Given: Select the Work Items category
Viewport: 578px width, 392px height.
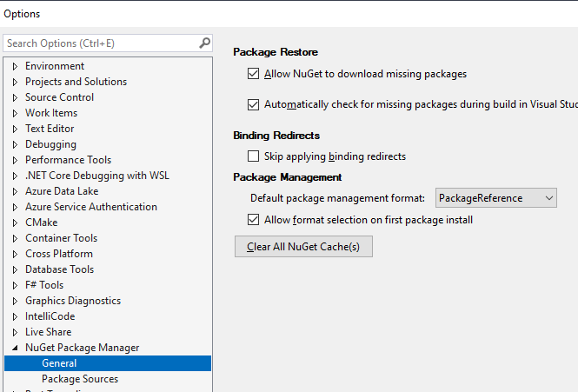Looking at the screenshot, I should [51, 113].
